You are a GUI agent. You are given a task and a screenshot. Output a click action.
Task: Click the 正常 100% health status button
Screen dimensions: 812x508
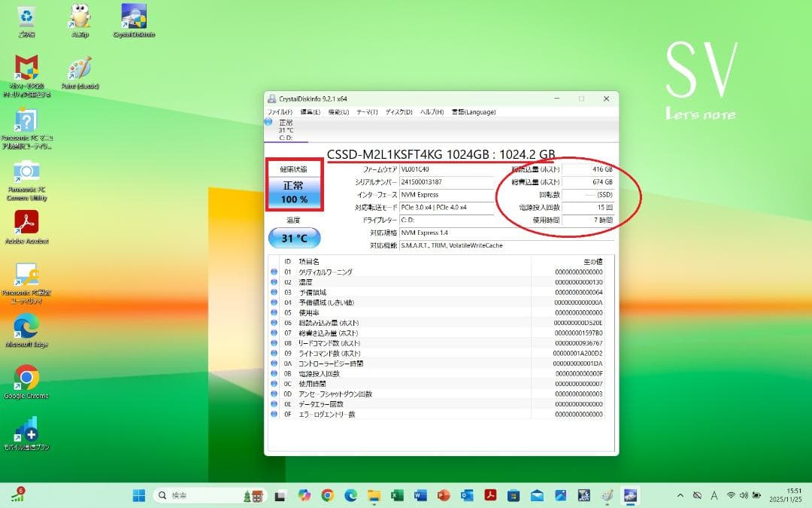tap(295, 193)
